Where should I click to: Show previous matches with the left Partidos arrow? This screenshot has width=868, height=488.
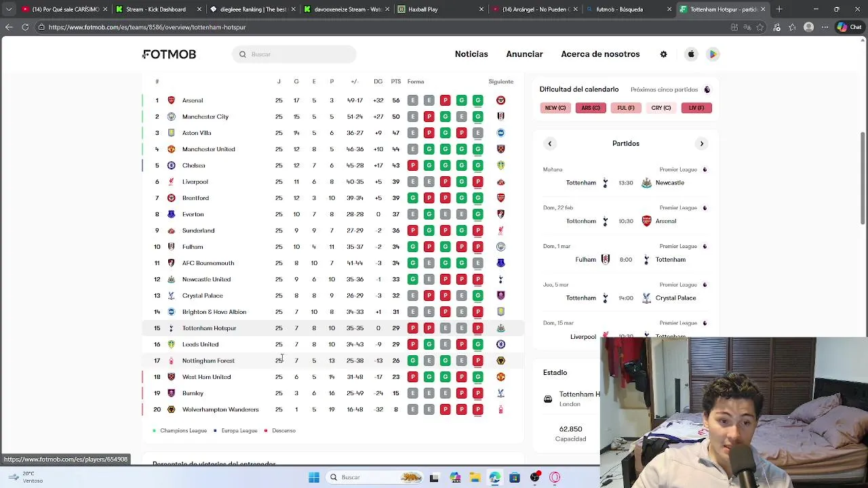click(x=550, y=144)
